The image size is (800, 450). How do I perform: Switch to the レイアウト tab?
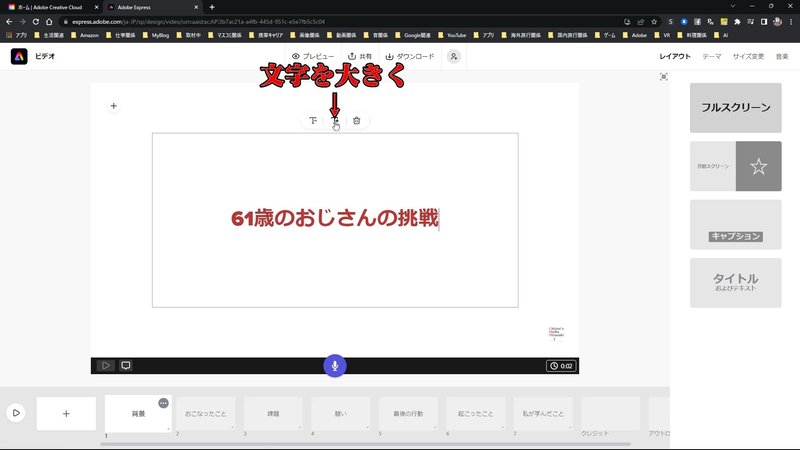(674, 56)
